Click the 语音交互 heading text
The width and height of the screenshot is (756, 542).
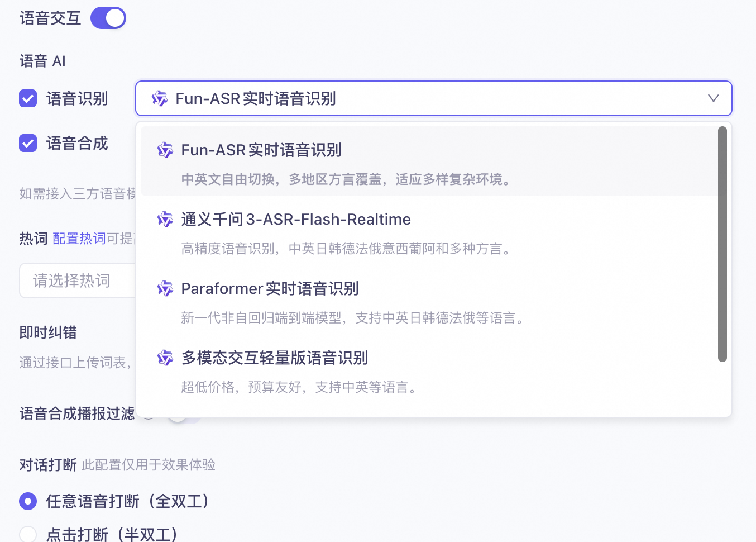[x=50, y=18]
